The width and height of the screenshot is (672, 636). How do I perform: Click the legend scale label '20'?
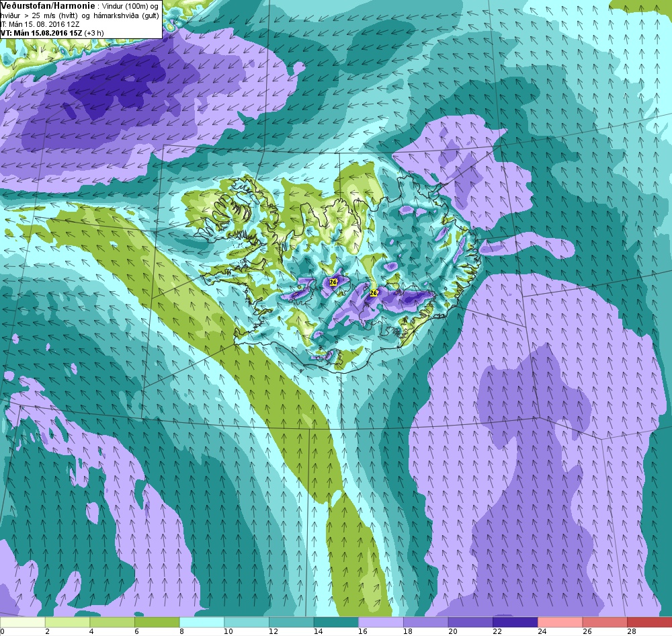click(452, 631)
